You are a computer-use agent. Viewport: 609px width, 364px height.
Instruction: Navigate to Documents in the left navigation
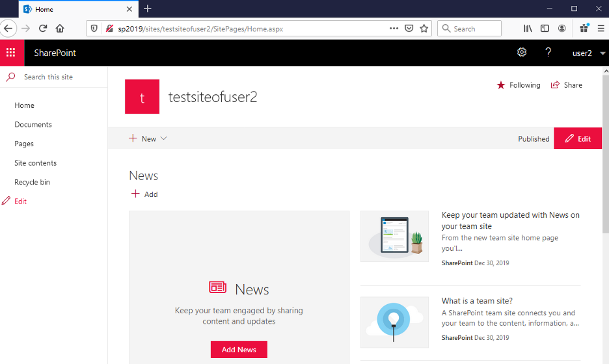(x=33, y=125)
